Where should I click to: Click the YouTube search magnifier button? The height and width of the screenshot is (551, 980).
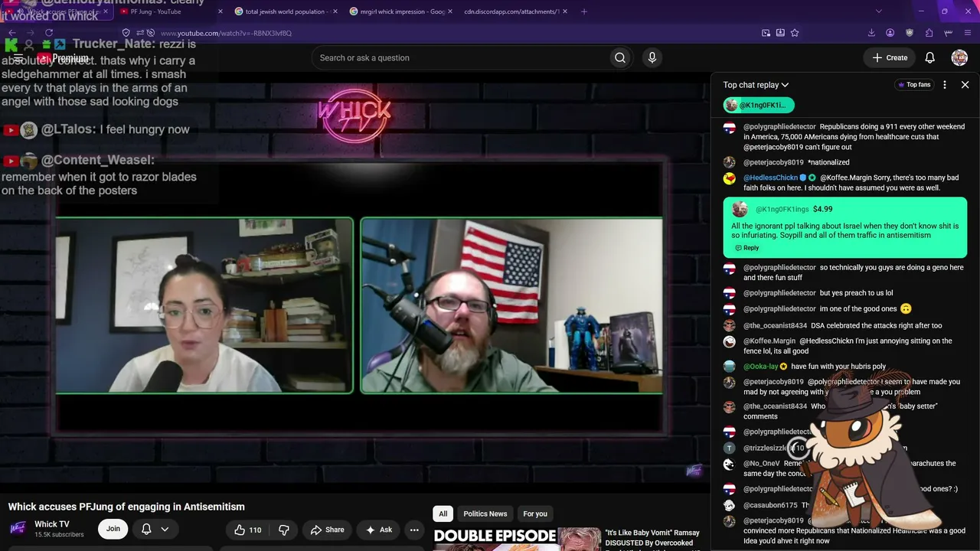pos(620,57)
